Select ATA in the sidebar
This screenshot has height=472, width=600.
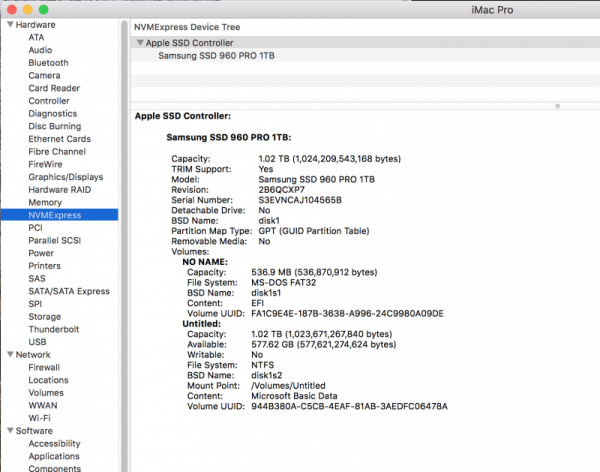coord(36,38)
